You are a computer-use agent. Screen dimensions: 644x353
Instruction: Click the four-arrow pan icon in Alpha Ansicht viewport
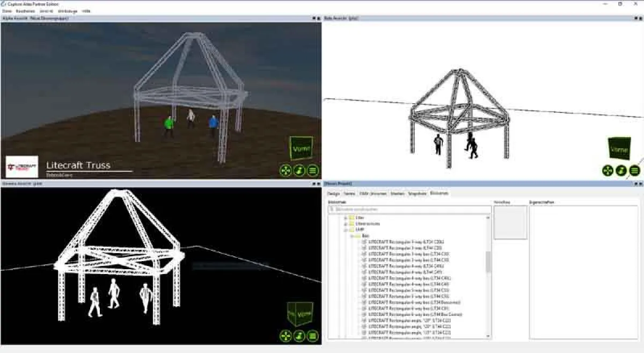point(285,170)
